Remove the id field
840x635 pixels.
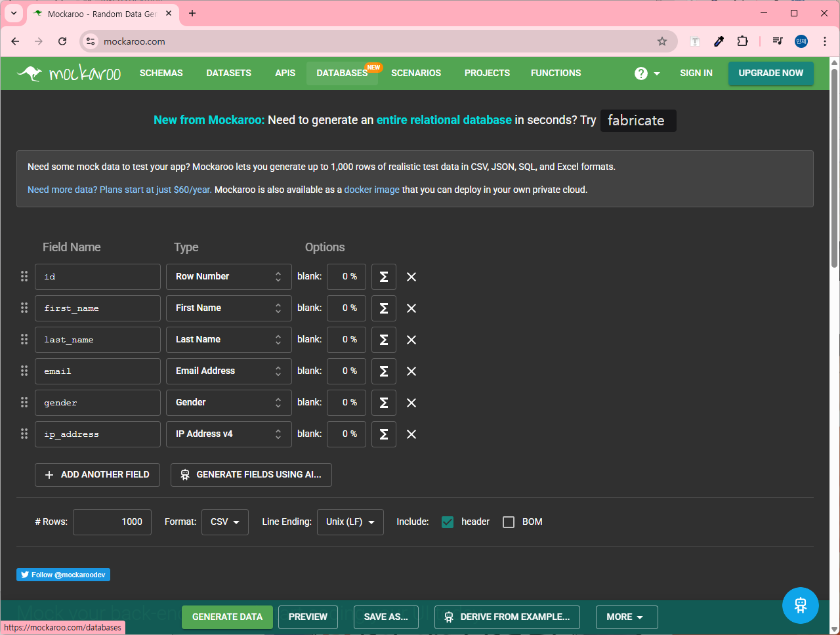tap(411, 277)
